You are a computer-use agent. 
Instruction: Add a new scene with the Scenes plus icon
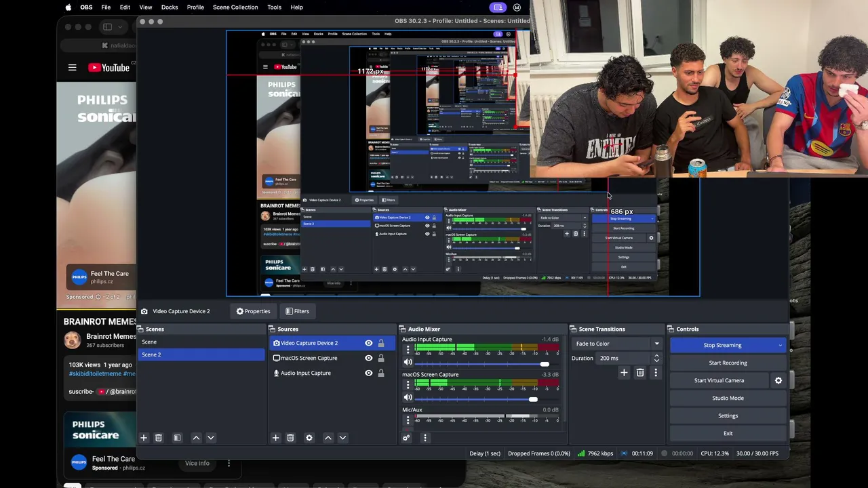pyautogui.click(x=144, y=438)
